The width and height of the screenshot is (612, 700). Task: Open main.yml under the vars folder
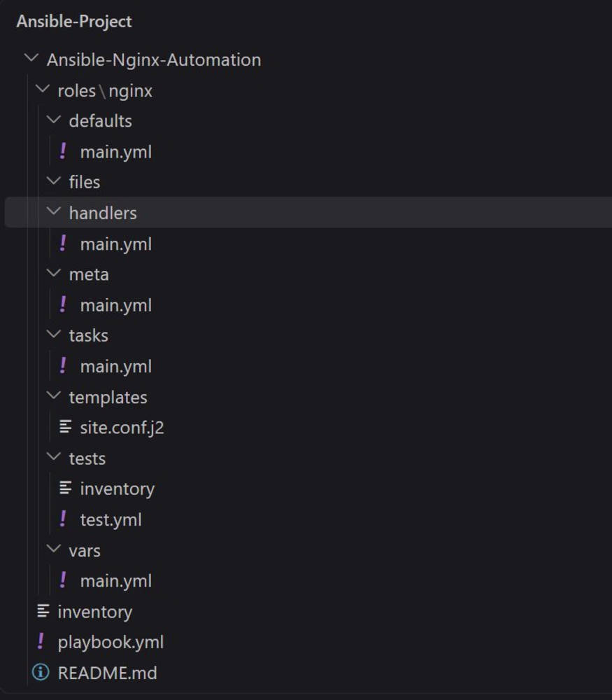116,581
